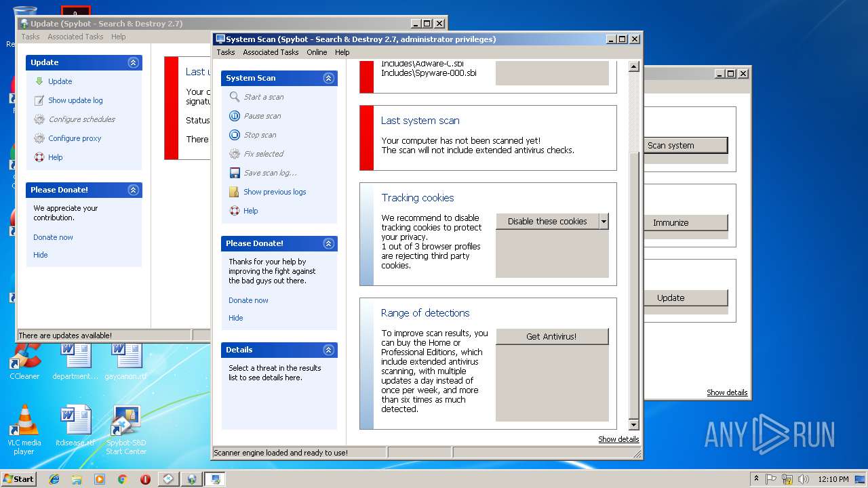This screenshot has width=868, height=488.
Task: Click the Fix selected gear icon
Action: 235,154
